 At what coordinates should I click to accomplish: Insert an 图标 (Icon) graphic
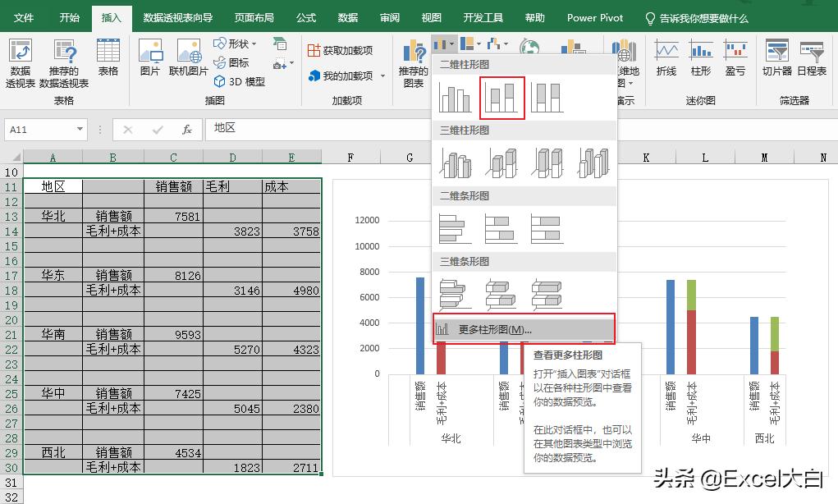tap(235, 63)
